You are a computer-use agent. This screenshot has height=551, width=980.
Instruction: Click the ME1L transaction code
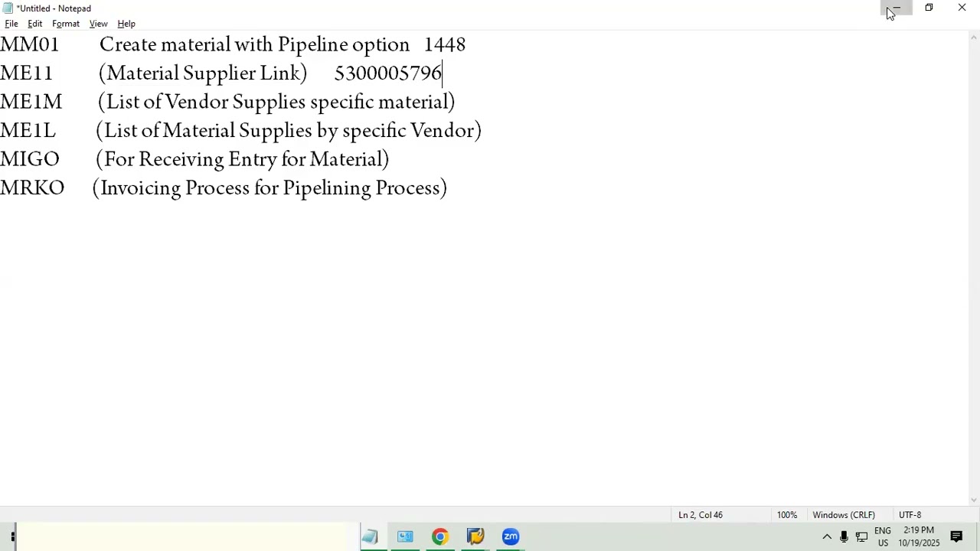pyautogui.click(x=28, y=131)
